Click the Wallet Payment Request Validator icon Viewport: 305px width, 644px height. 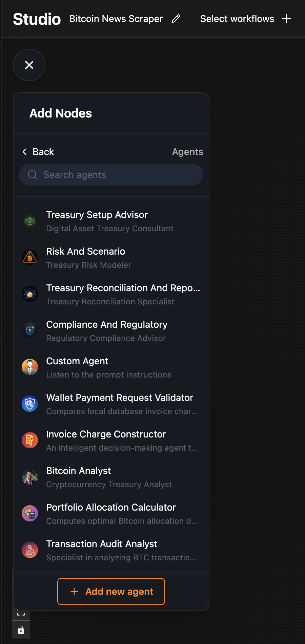click(x=30, y=404)
